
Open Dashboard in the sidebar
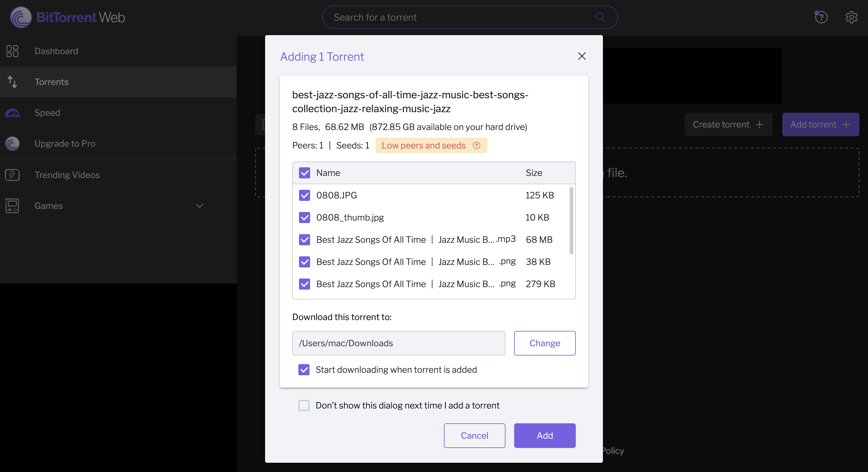pyautogui.click(x=118, y=51)
